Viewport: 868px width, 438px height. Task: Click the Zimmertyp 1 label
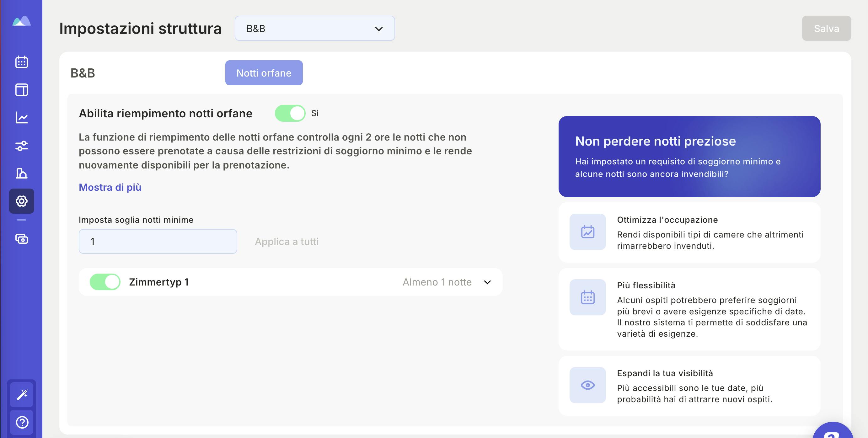coord(159,282)
